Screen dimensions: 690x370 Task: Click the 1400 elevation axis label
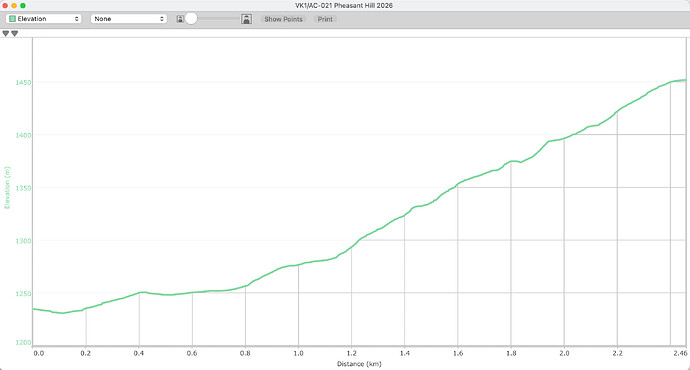[x=23, y=135]
